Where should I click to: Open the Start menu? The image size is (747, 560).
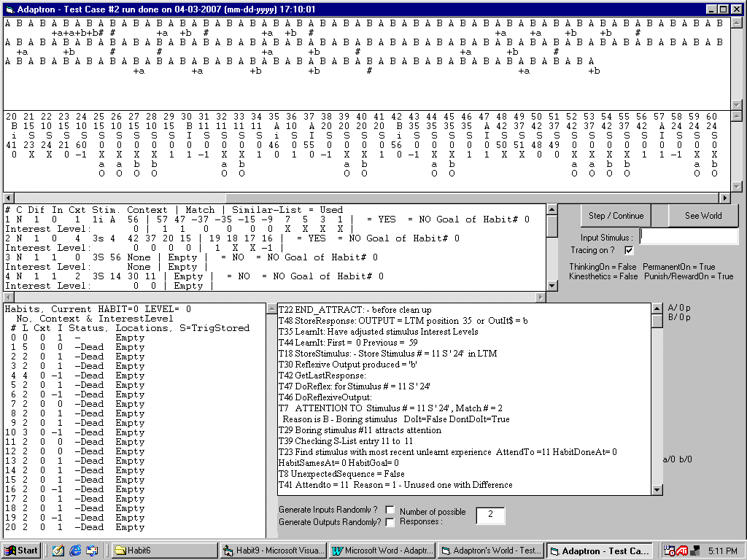click(21, 551)
